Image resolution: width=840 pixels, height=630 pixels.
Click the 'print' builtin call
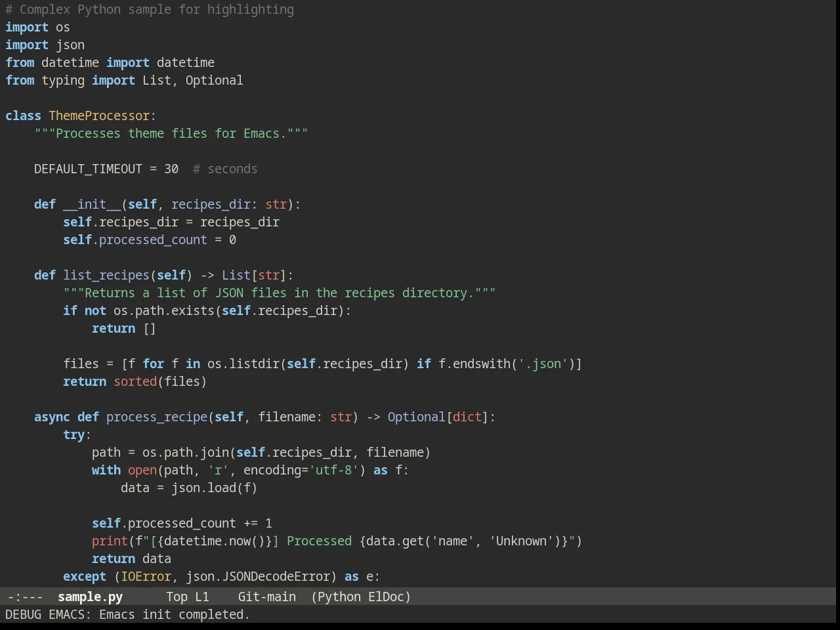pyautogui.click(x=110, y=541)
